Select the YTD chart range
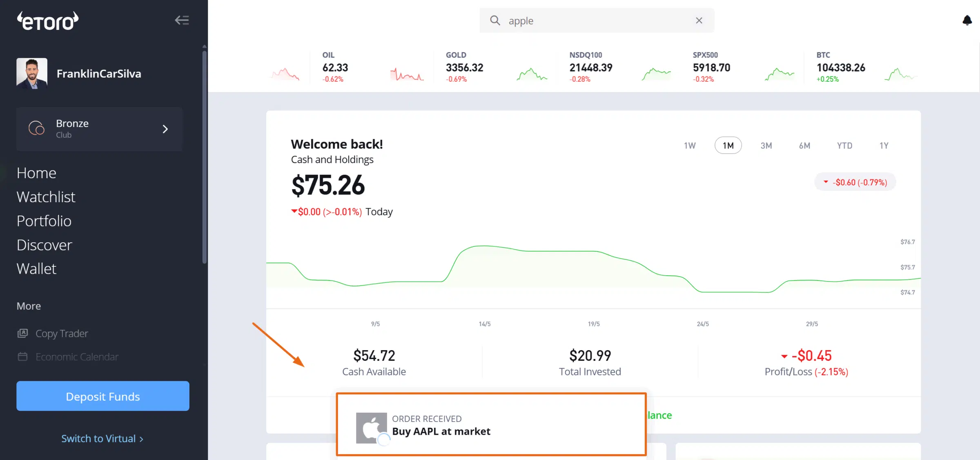 pos(844,145)
